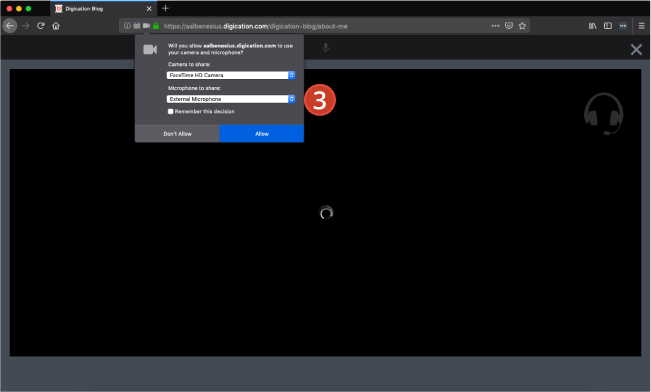Open page actions three-dots menu
Viewport: 651px width, 392px height.
point(495,26)
